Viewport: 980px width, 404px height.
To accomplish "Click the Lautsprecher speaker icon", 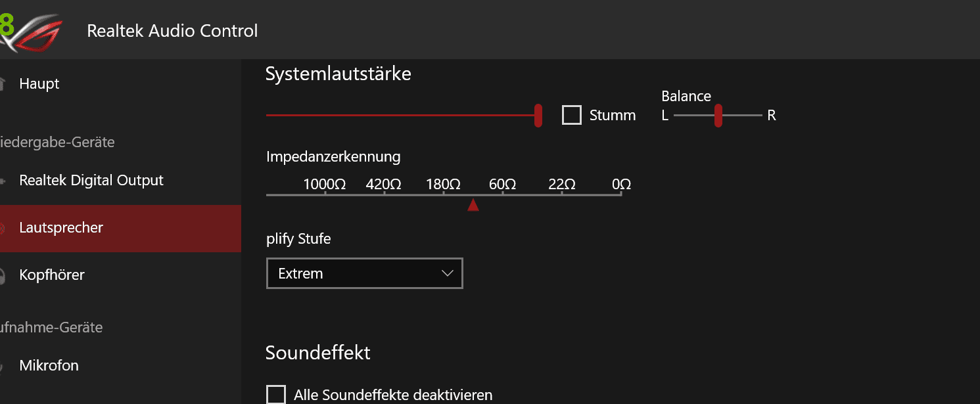I will [3, 228].
